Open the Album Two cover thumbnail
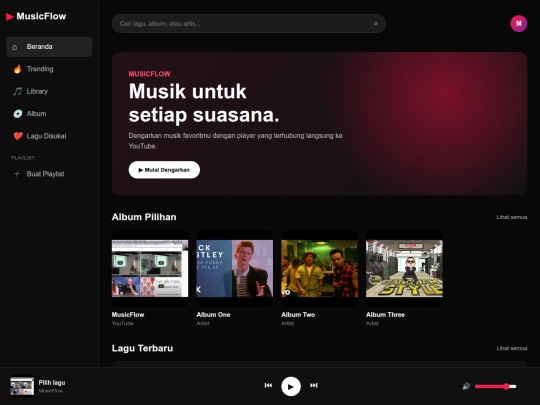The width and height of the screenshot is (540, 405). click(x=319, y=268)
